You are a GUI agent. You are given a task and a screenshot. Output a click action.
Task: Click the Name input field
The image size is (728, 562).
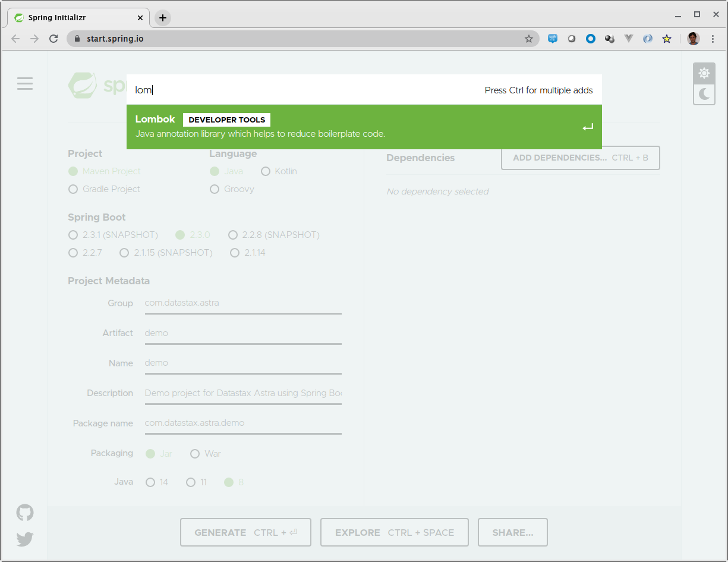click(x=243, y=363)
